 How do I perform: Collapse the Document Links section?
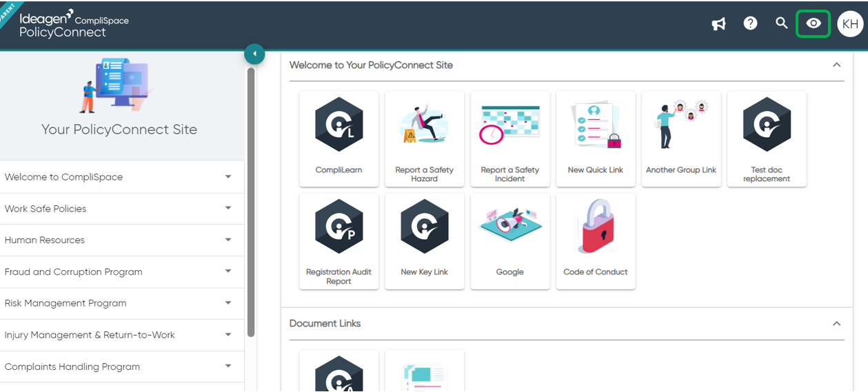836,323
